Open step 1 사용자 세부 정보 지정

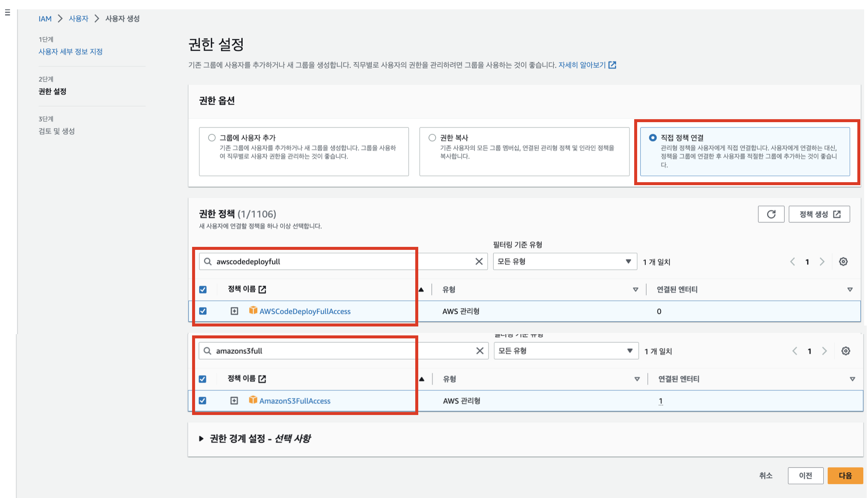[70, 52]
